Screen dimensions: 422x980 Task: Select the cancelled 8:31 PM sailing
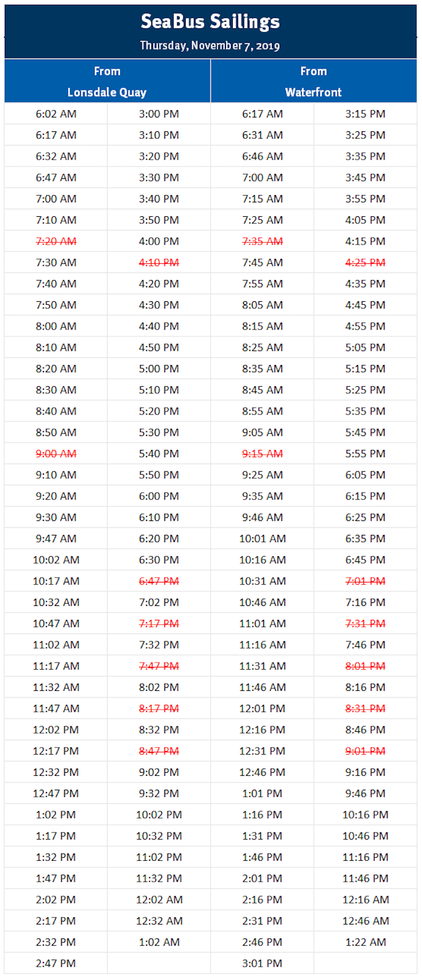[365, 708]
